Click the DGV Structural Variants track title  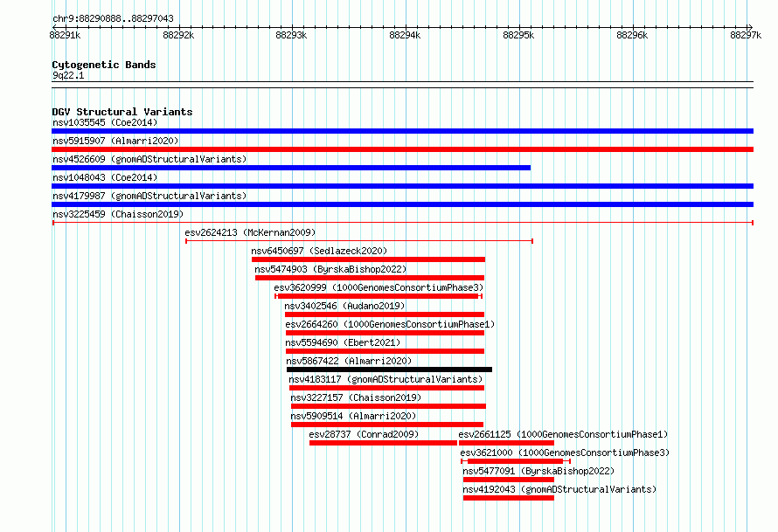tap(122, 112)
